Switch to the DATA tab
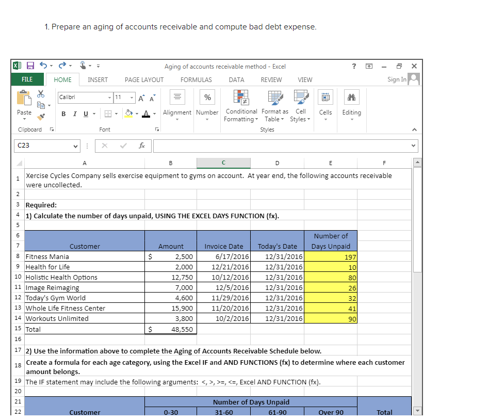504x420 pixels. [x=236, y=80]
